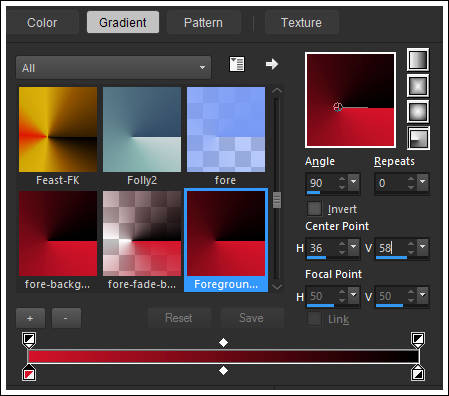Select the red color stop marker at bottom left

click(x=29, y=372)
